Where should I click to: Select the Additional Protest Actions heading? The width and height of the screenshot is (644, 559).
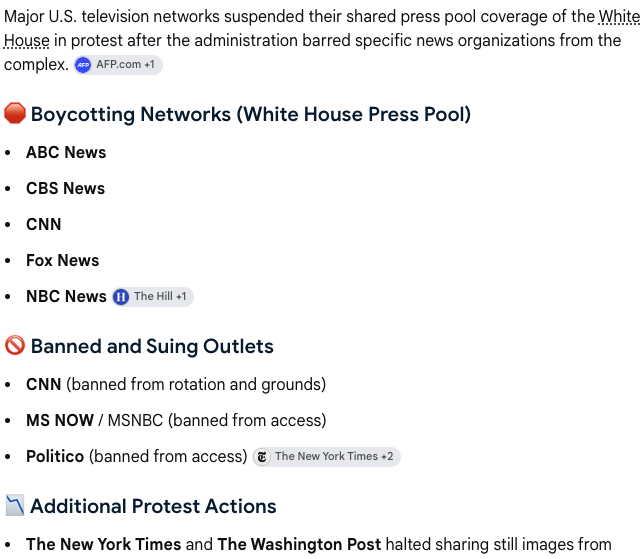[153, 506]
